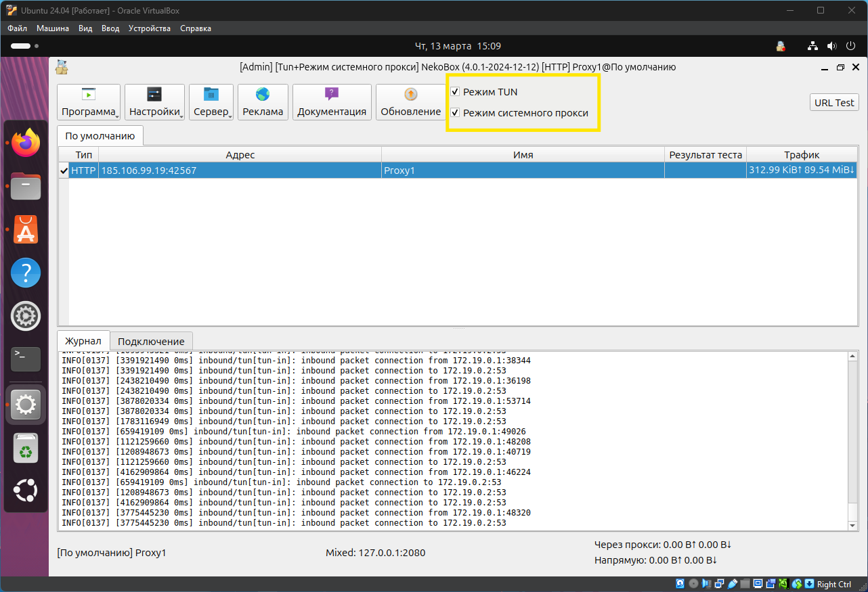Viewport: 868px width, 592px height.
Task: Click VirtualBox USB status icon
Action: [x=733, y=584]
